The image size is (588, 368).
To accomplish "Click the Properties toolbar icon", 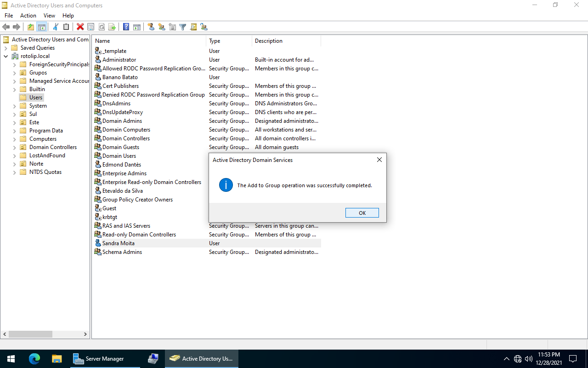I will 90,27.
